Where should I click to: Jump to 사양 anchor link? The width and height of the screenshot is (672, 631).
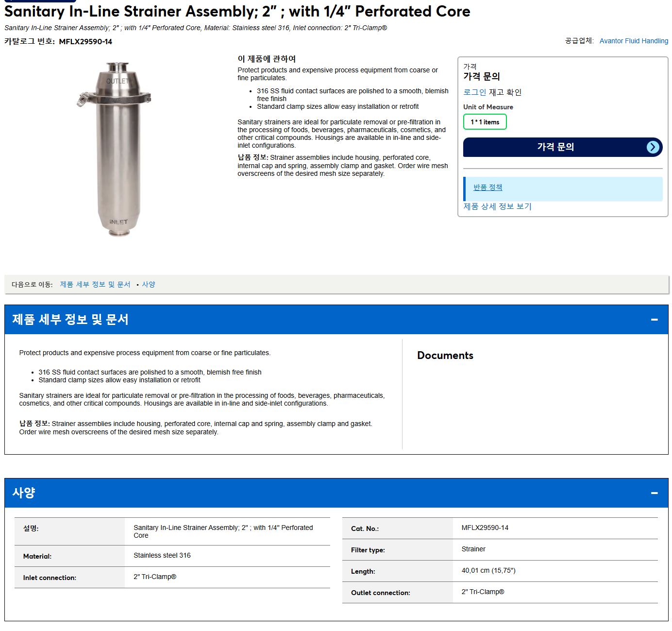[x=149, y=285]
